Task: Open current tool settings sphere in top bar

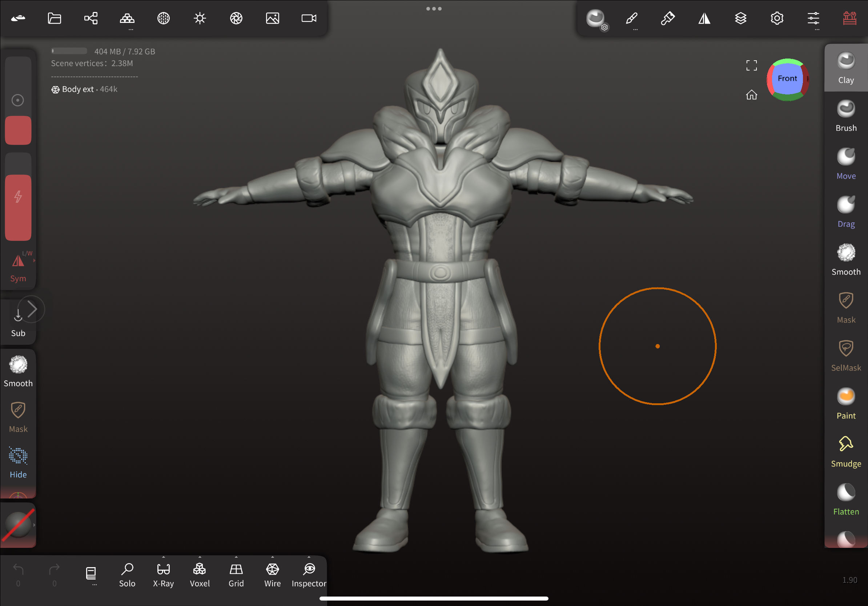Action: (x=596, y=19)
